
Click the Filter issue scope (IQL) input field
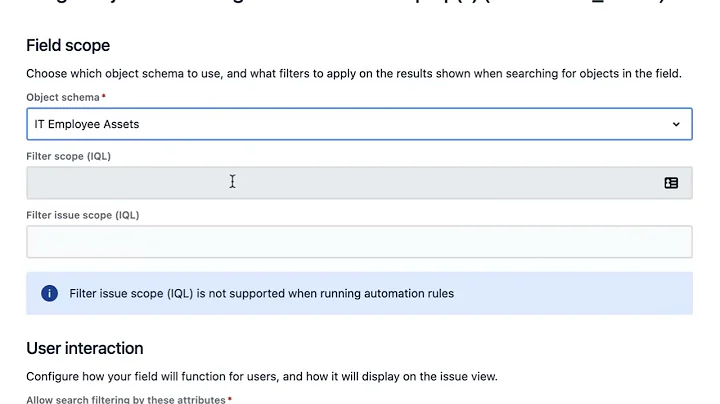(x=359, y=241)
